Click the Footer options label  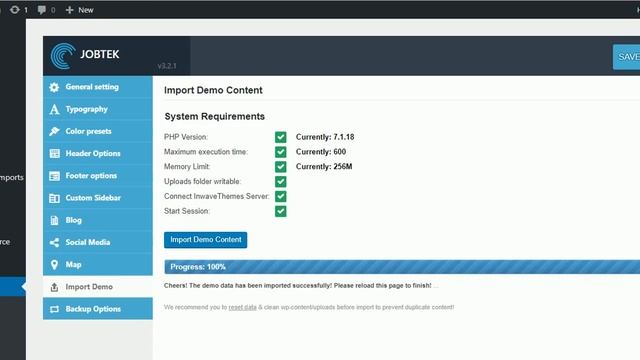(91, 176)
